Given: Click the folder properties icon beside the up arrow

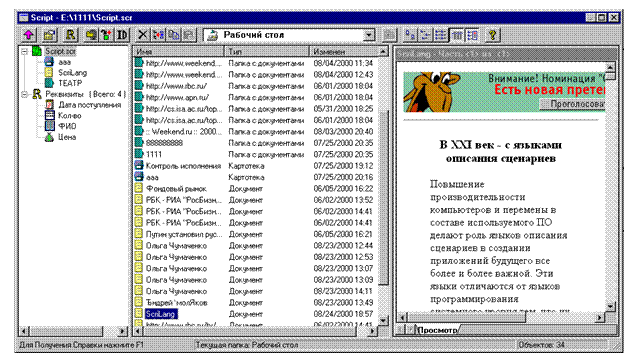Looking at the screenshot, I should tap(49, 35).
